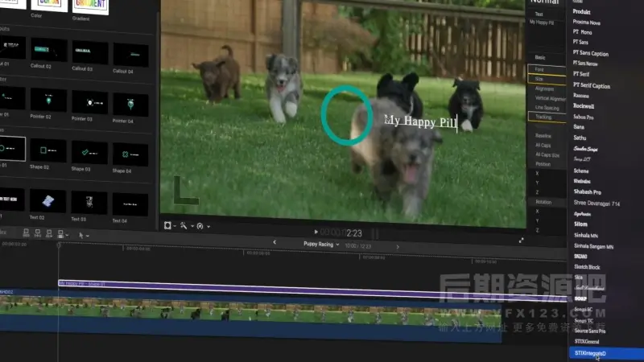
Task: Click the Tracking row in inspector
Action: (547, 117)
